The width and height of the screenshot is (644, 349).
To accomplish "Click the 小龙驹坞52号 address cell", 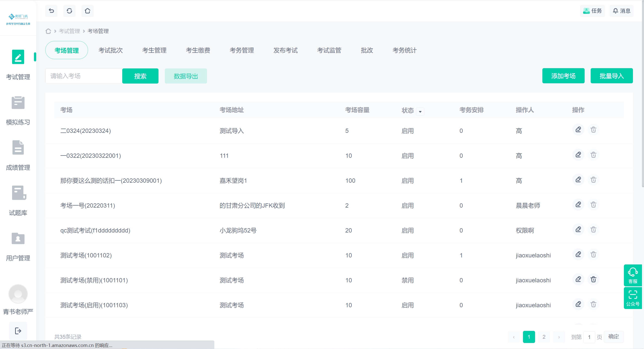I will coord(238,230).
